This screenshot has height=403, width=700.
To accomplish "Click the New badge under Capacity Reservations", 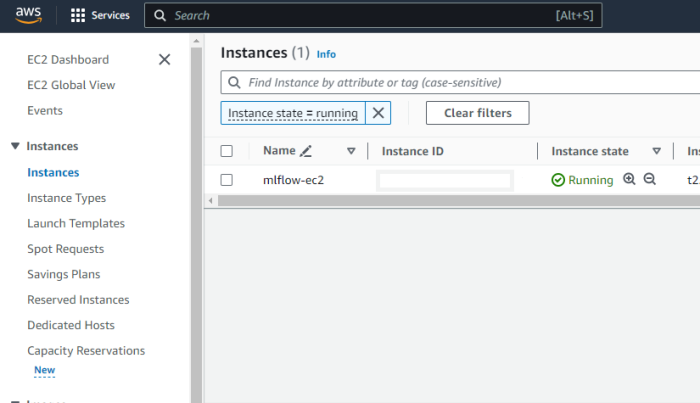I will pos(45,370).
